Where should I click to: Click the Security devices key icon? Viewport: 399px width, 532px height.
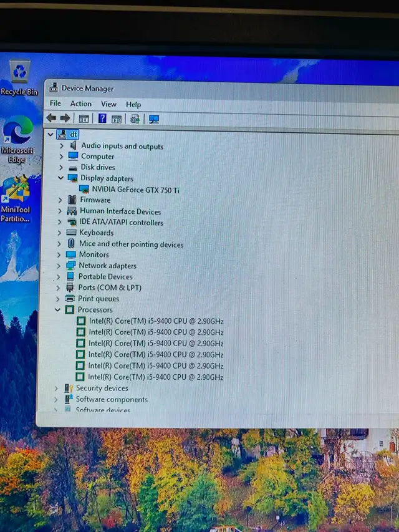point(69,388)
